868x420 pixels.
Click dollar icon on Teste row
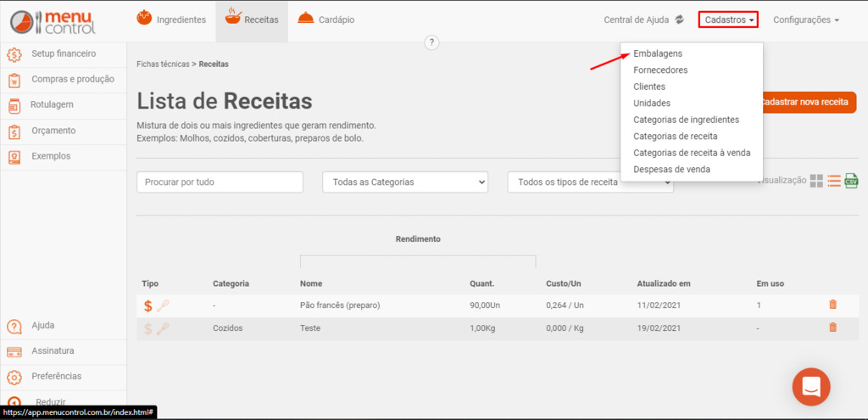[147, 328]
